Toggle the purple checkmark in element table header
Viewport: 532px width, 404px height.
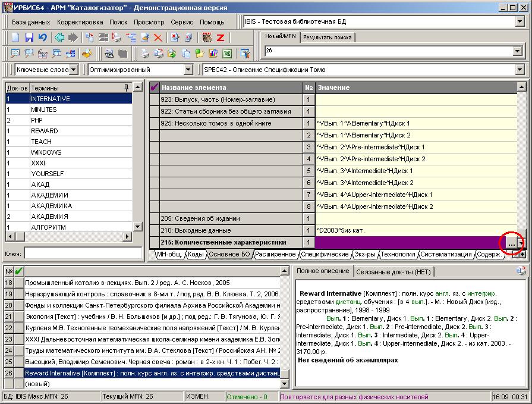tap(154, 87)
